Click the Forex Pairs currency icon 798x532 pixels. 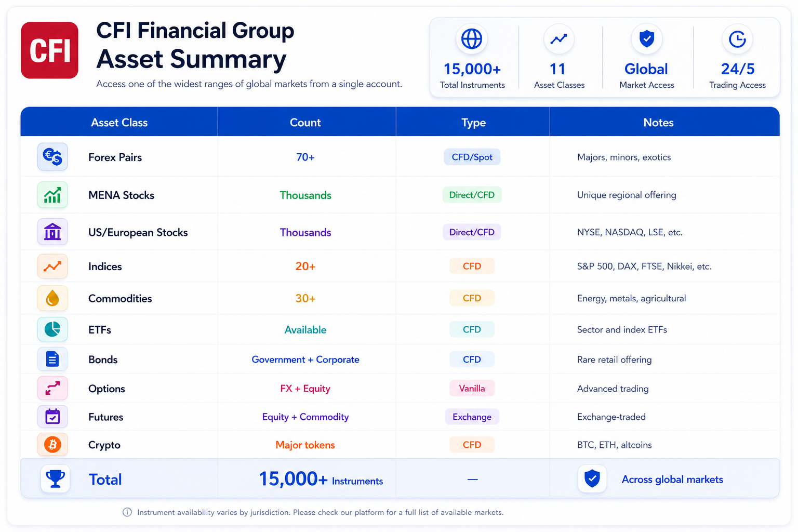point(52,157)
